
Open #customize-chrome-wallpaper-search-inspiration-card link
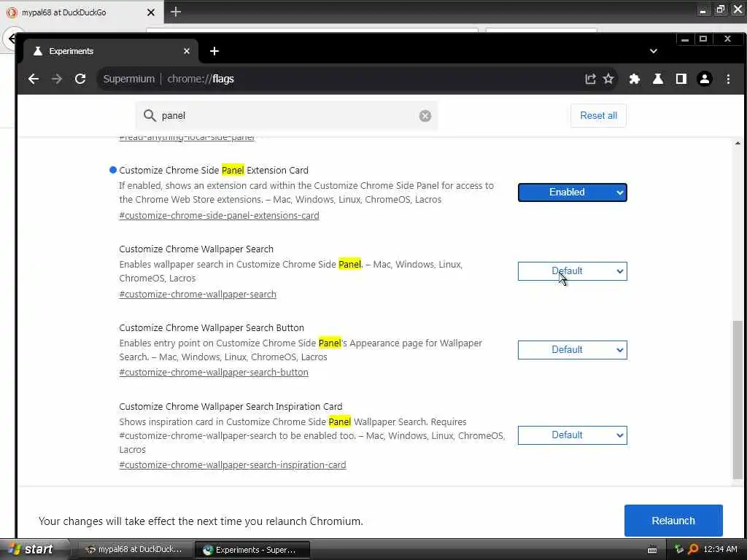coord(233,464)
